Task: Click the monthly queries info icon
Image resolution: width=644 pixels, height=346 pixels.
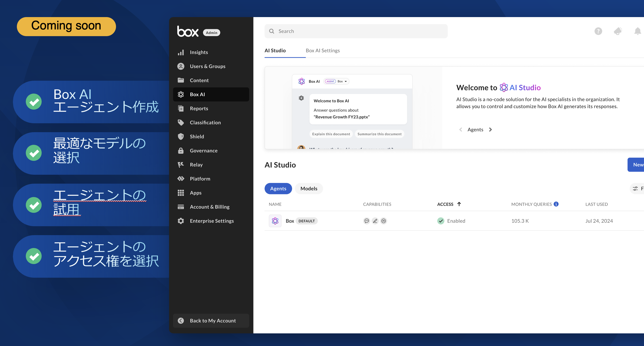Action: [x=556, y=204]
